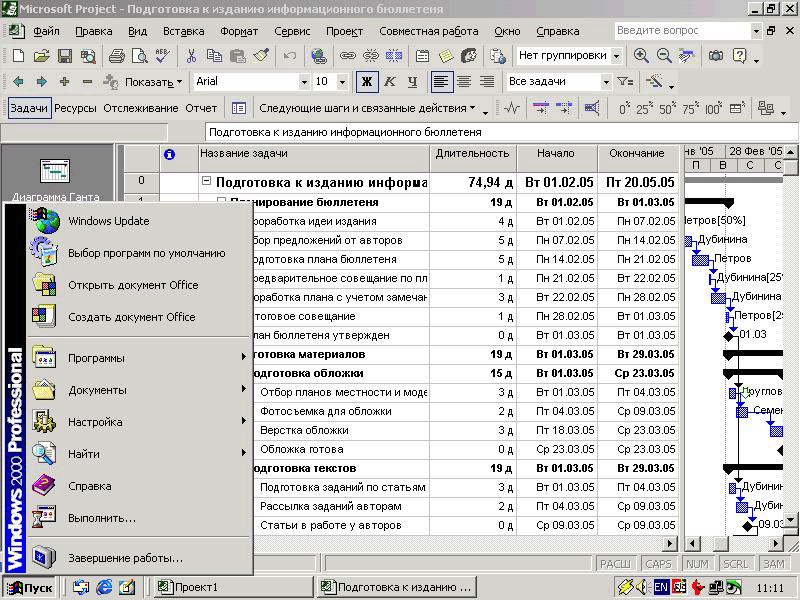Click the Task Notes icon
800x600 pixels.
click(x=445, y=56)
